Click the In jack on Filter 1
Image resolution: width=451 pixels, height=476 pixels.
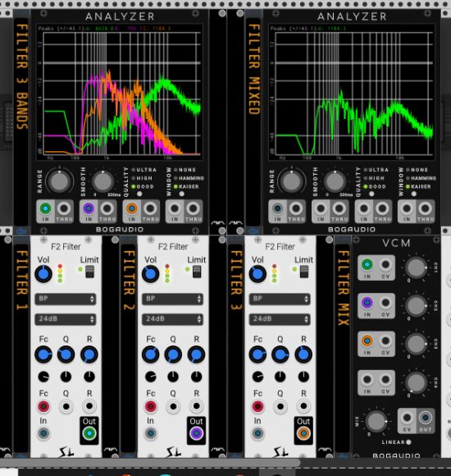(43, 433)
